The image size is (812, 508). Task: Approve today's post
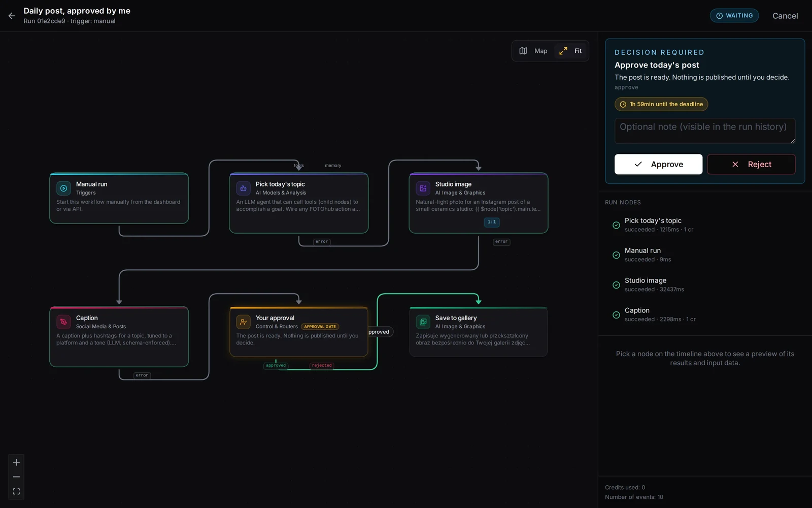(x=658, y=164)
